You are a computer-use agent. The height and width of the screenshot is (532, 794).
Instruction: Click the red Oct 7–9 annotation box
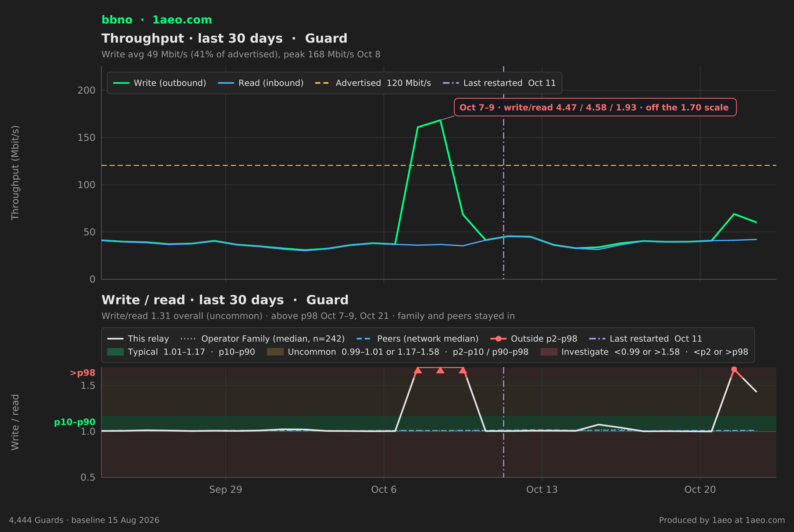(x=595, y=107)
